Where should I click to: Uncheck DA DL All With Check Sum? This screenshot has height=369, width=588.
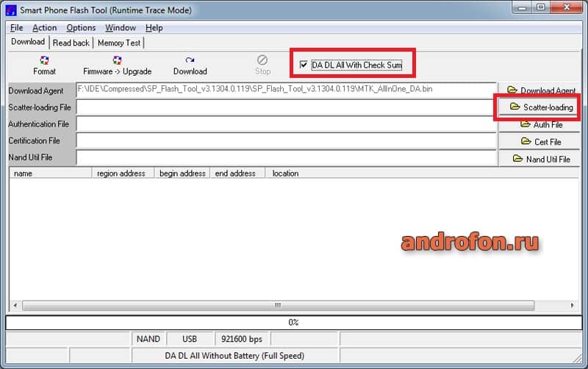coord(304,65)
